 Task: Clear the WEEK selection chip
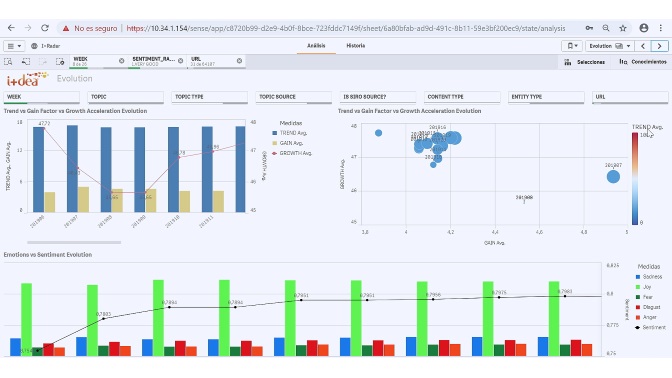click(121, 61)
